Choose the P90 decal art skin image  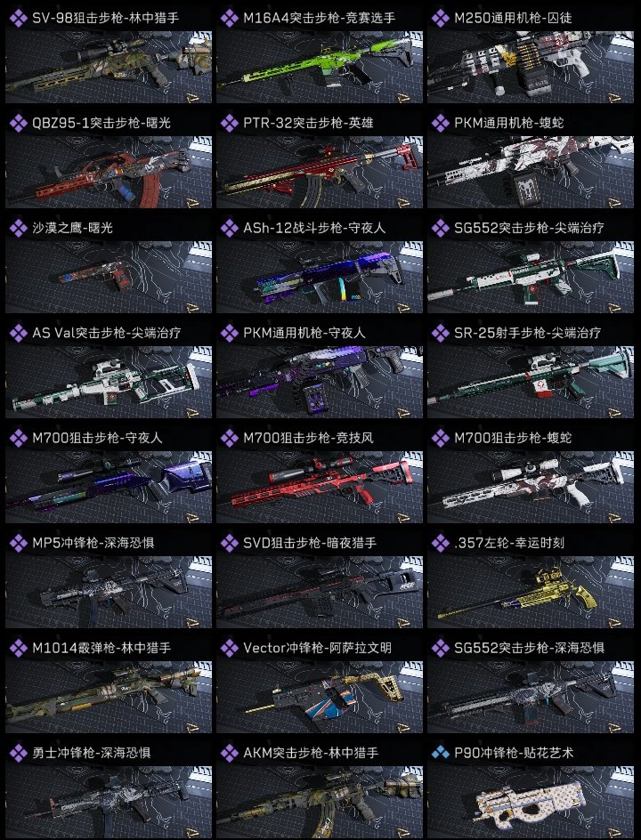[531, 802]
